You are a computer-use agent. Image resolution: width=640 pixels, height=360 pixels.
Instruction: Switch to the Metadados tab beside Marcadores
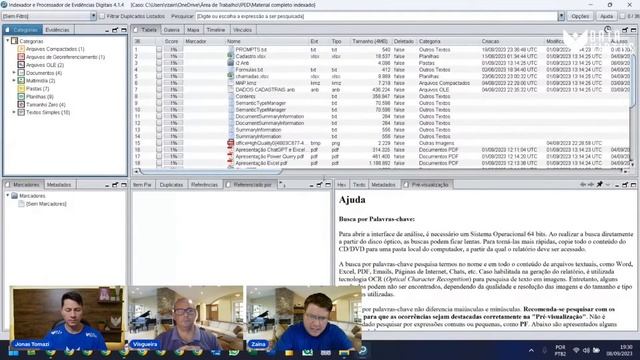pyautogui.click(x=59, y=185)
